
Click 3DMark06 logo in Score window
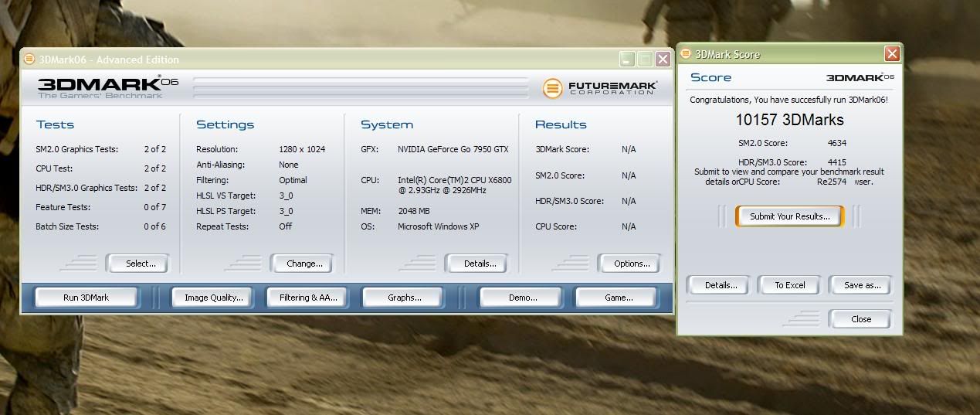click(x=860, y=77)
